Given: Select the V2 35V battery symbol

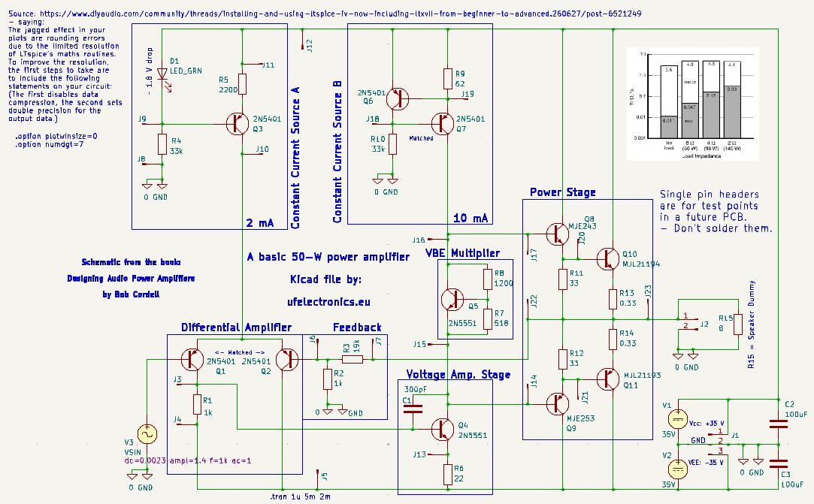Looking at the screenshot, I should click(677, 469).
